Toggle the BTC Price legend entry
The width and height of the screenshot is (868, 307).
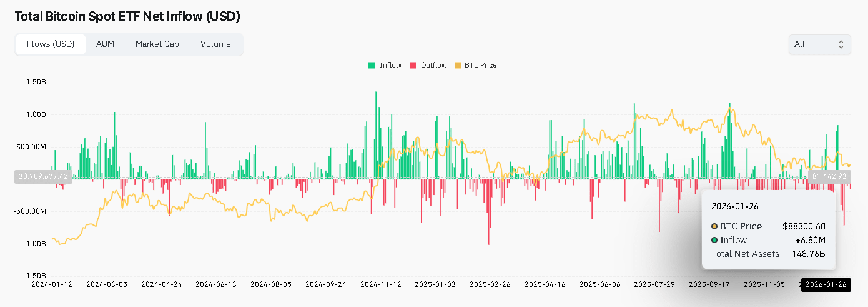click(x=475, y=65)
